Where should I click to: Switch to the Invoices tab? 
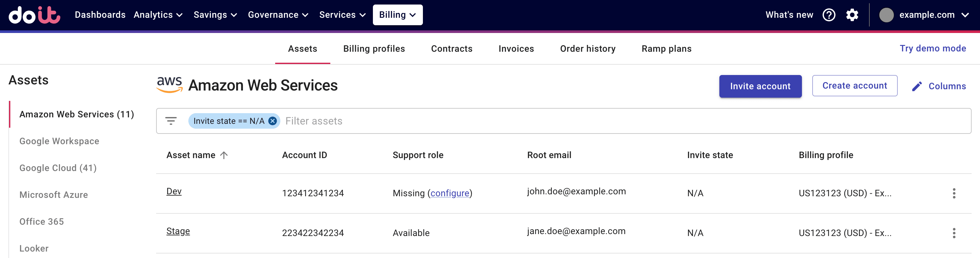pyautogui.click(x=516, y=49)
